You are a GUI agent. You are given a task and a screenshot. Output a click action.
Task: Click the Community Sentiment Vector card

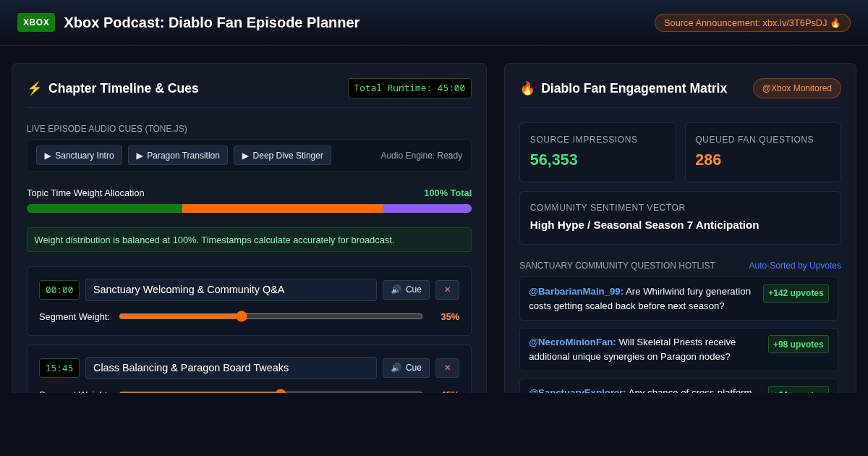coord(680,218)
